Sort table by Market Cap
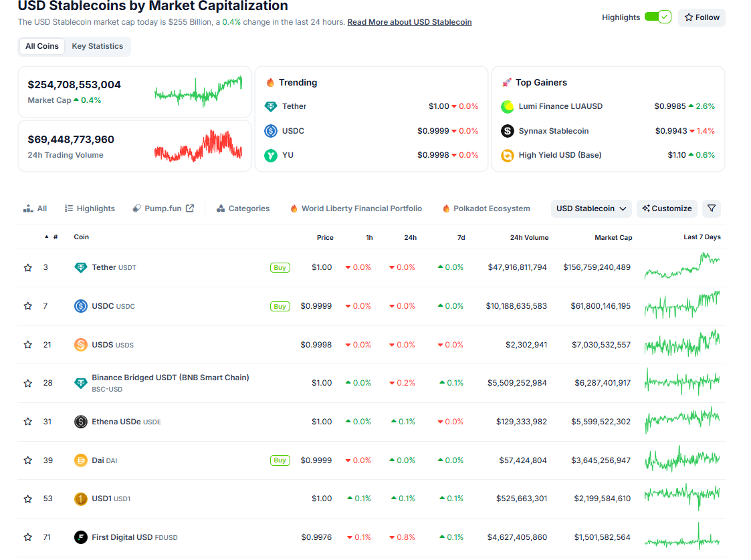 (x=613, y=237)
